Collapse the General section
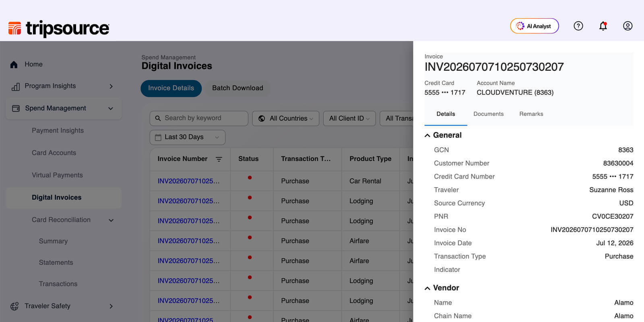The width and height of the screenshot is (644, 322). tap(427, 136)
